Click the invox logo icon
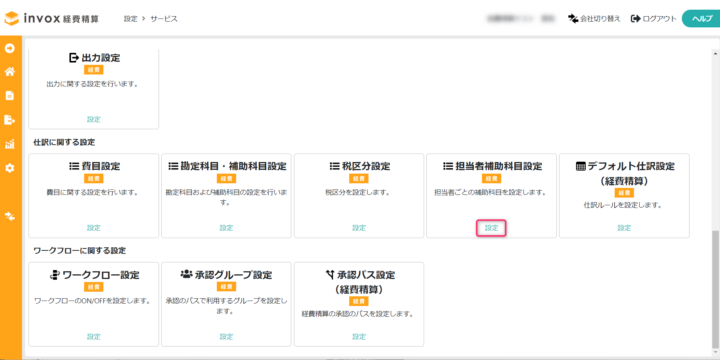This screenshot has height=360, width=720. [12, 19]
